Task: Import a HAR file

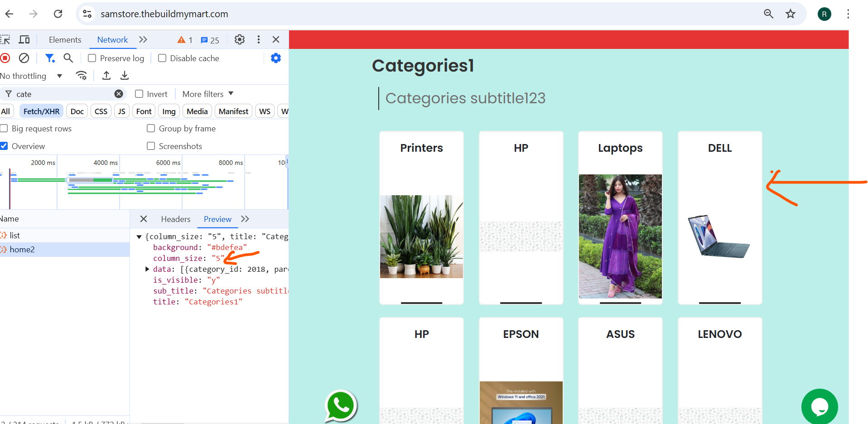Action: [106, 76]
